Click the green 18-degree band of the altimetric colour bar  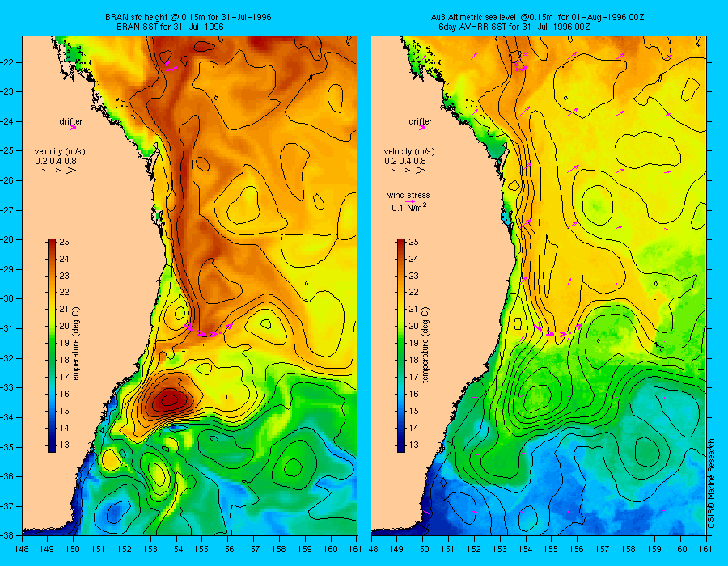point(400,360)
